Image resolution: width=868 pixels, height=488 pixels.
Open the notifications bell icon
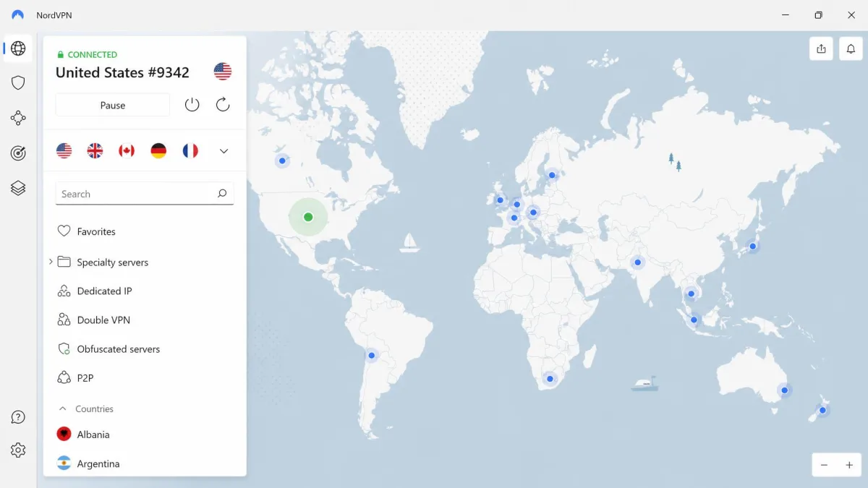click(851, 48)
